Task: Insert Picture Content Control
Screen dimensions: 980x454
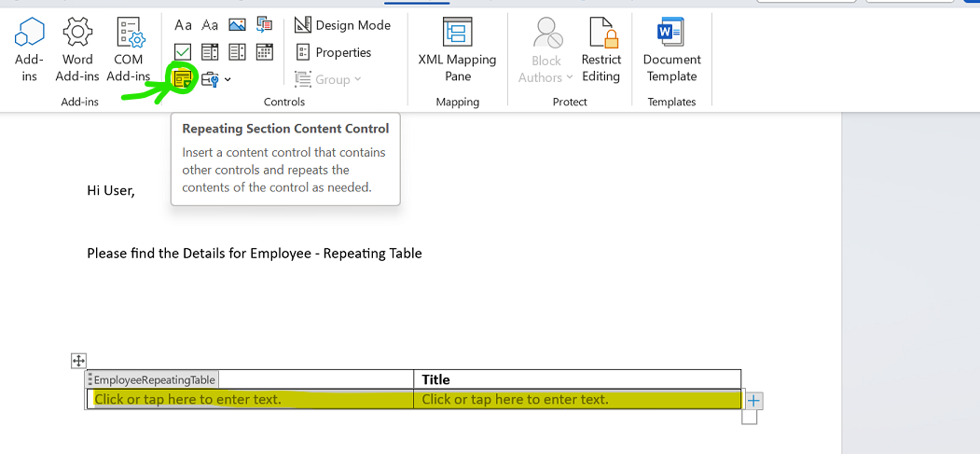Action: [x=237, y=25]
